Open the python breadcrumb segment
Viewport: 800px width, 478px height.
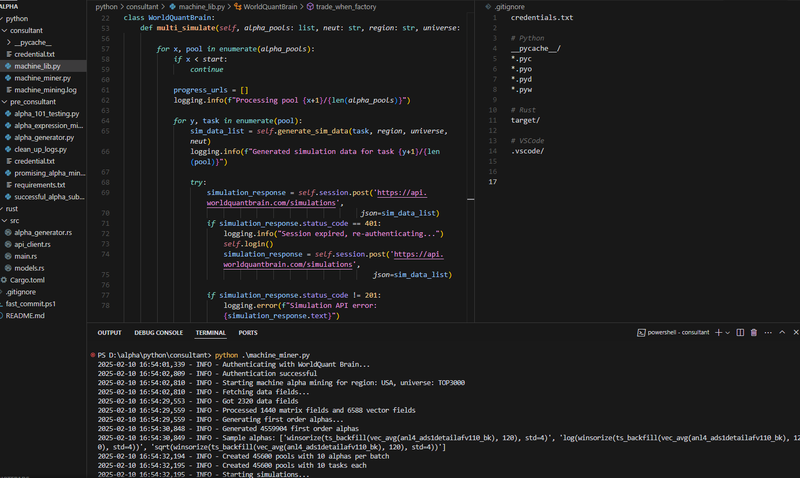click(x=106, y=7)
